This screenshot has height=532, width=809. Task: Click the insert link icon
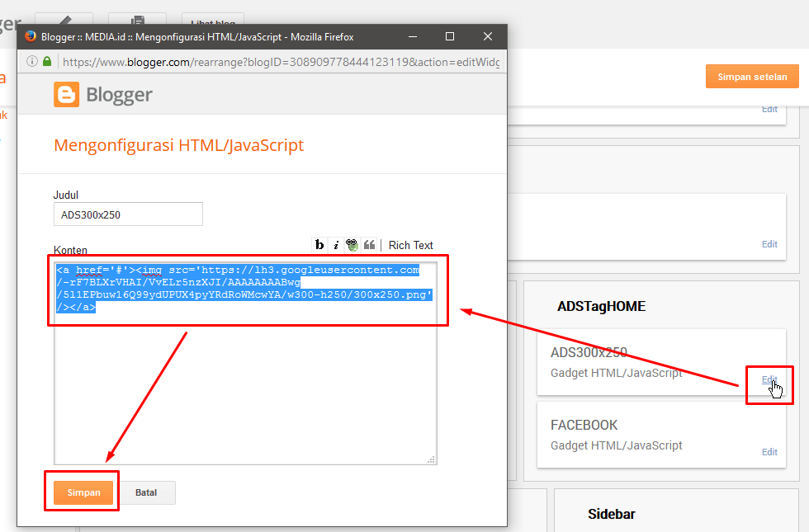[352, 245]
